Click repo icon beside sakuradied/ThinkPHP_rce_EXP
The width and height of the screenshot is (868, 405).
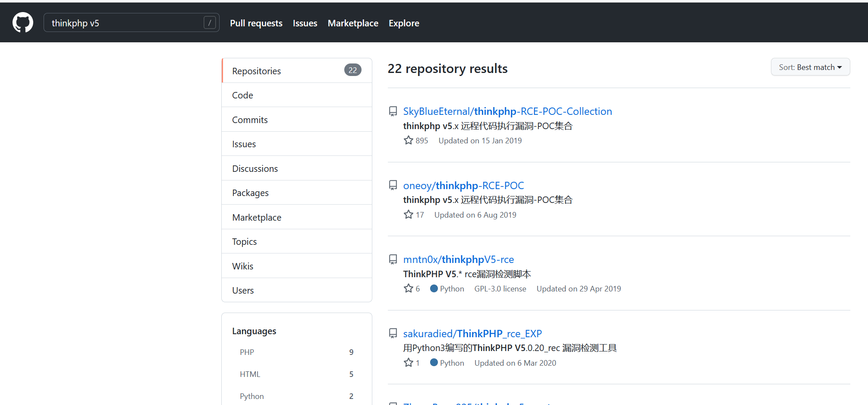click(393, 333)
